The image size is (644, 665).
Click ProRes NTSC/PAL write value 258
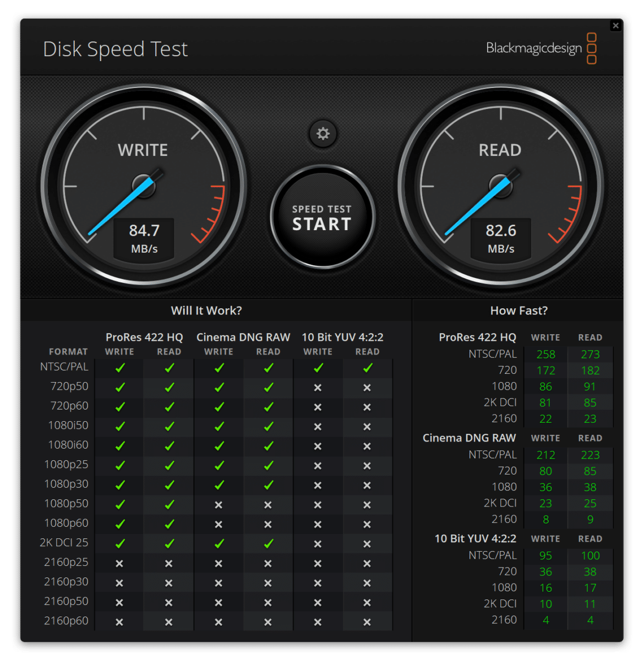546,355
